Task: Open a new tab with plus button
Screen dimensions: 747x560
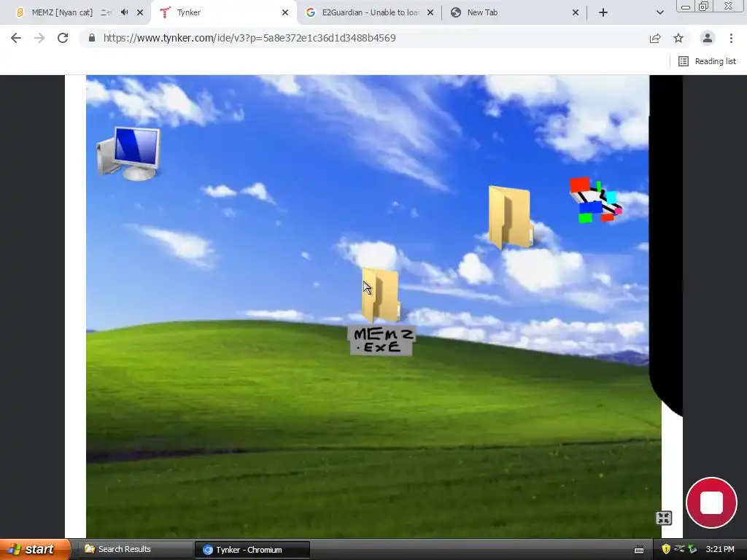Action: [603, 12]
